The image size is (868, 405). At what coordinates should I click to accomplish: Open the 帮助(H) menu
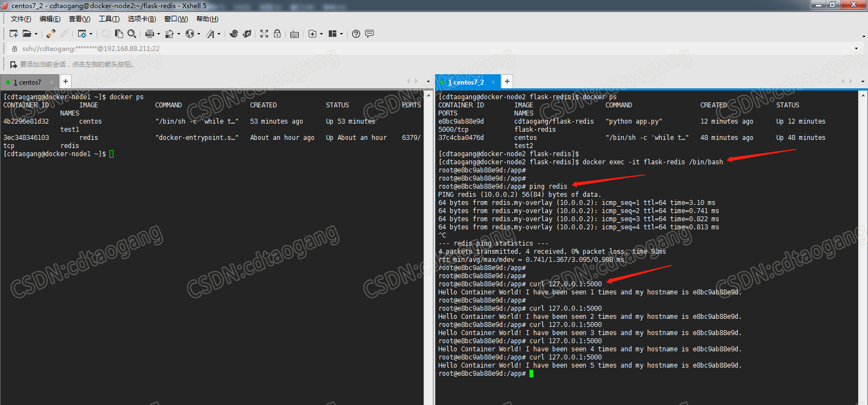[207, 19]
